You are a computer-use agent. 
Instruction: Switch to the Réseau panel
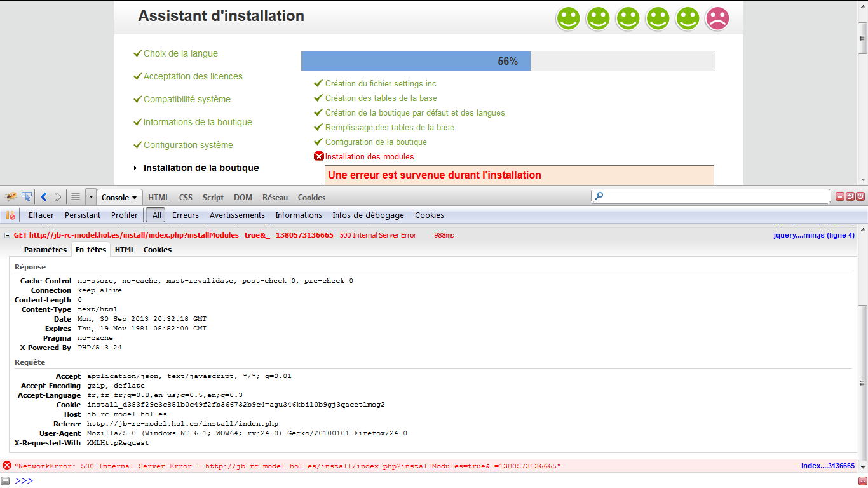[275, 198]
